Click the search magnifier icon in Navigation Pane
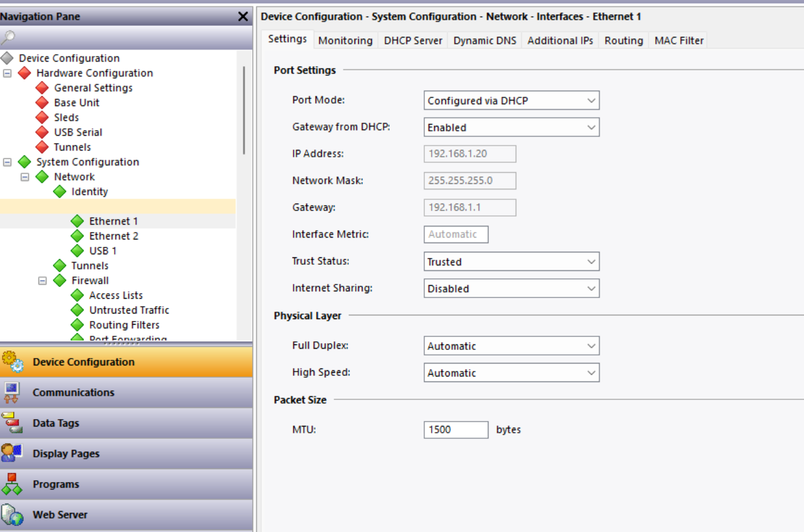The image size is (804, 532). pos(7,38)
